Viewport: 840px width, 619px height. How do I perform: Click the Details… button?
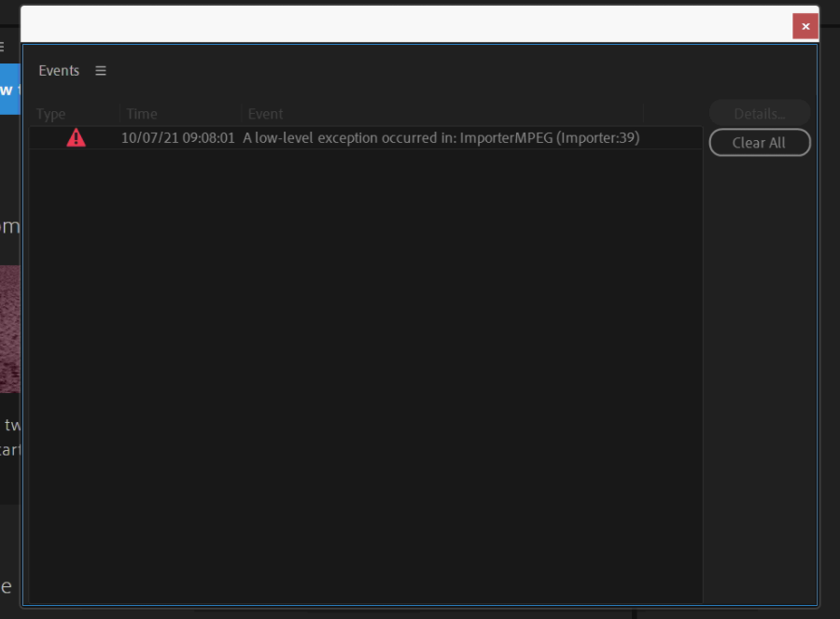(x=758, y=112)
